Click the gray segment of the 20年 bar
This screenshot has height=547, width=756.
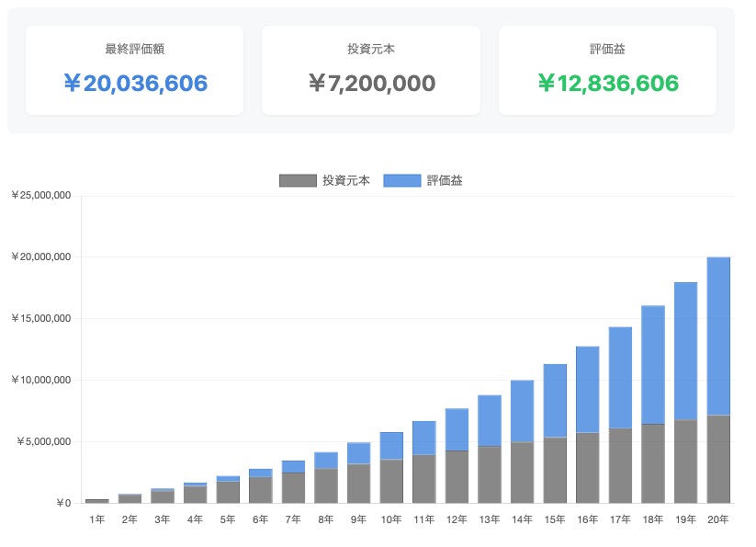coord(718,459)
